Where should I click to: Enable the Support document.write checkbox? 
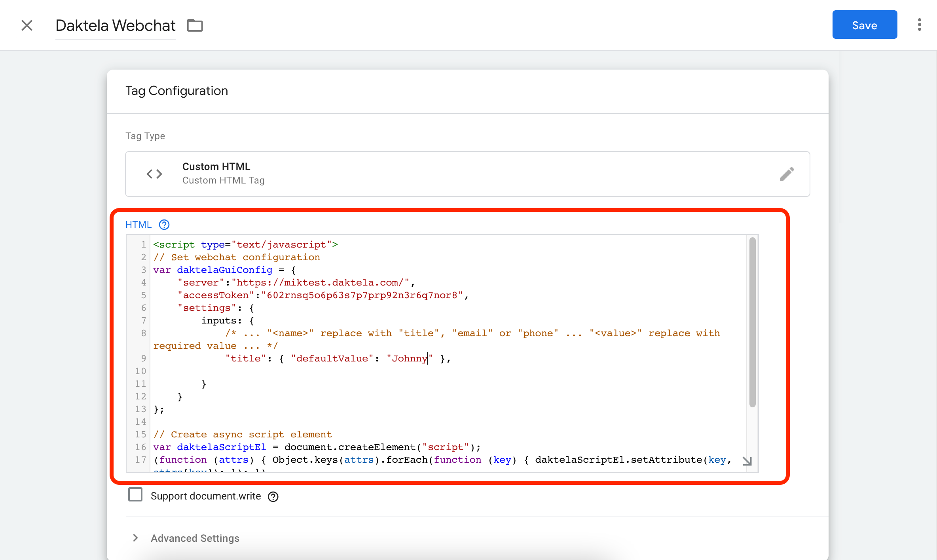135,495
